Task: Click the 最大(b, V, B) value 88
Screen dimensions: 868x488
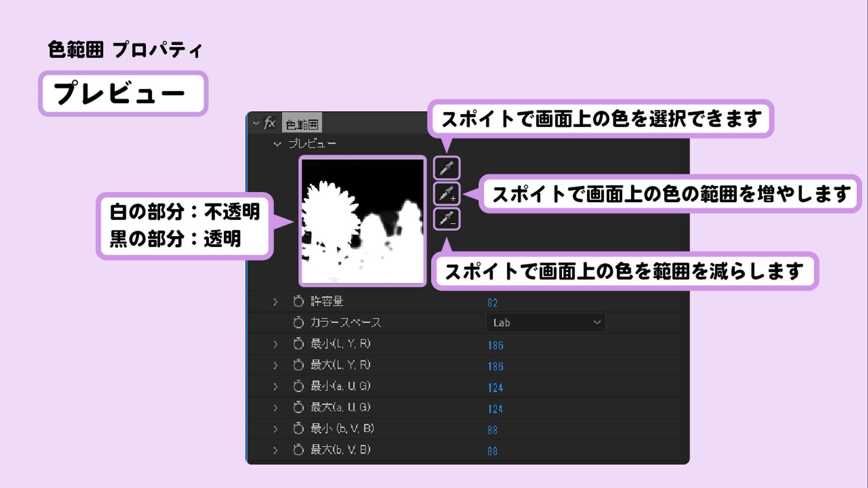Action: (x=492, y=451)
